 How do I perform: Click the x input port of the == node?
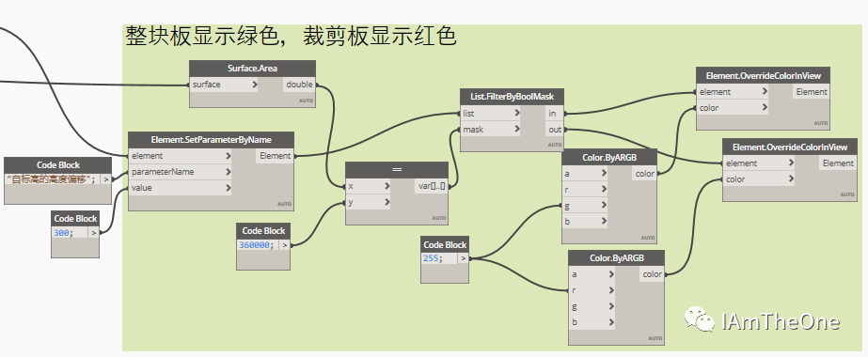click(x=368, y=186)
